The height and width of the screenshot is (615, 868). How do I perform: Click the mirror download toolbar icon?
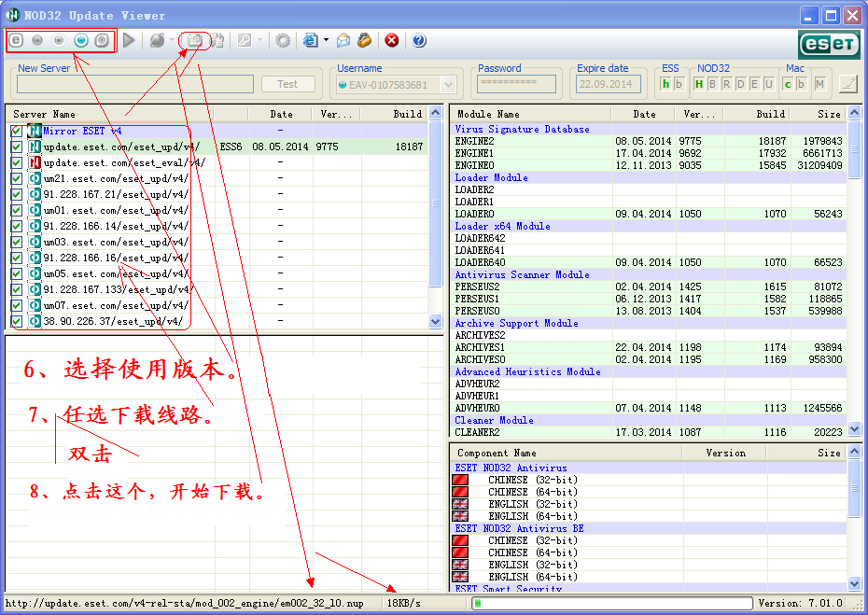click(194, 40)
